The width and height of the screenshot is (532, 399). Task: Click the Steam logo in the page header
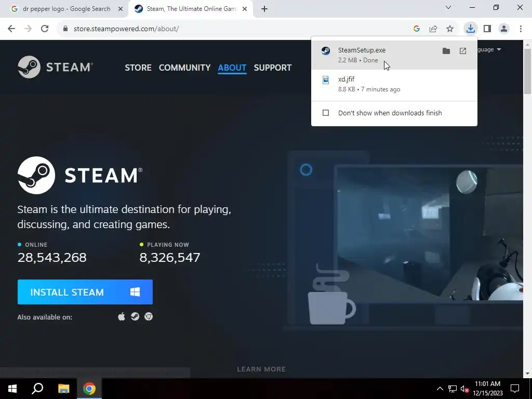tap(55, 67)
